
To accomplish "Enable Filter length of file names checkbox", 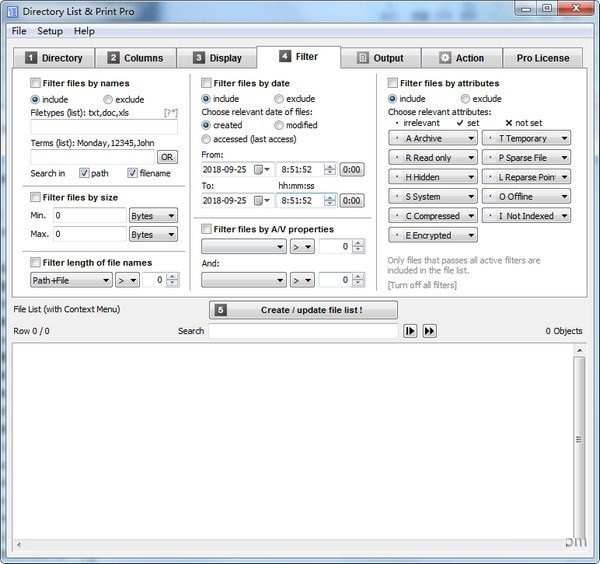I will pos(35,262).
